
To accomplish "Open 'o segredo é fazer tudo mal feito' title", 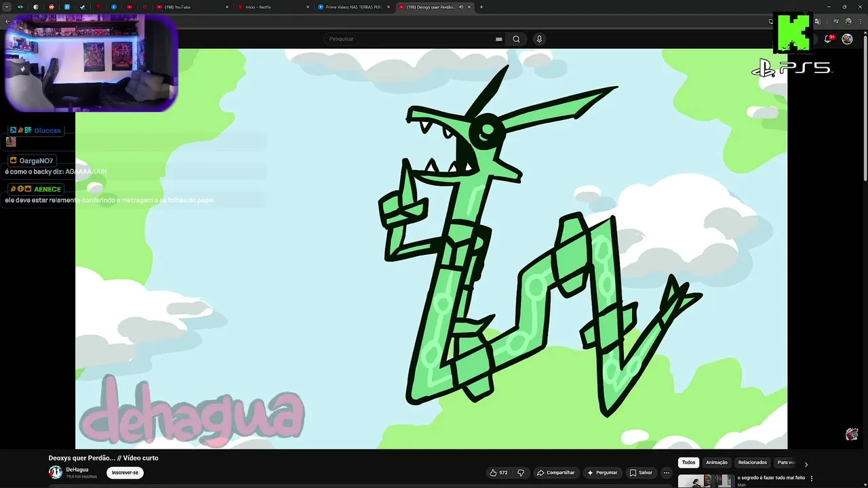I will (x=771, y=478).
